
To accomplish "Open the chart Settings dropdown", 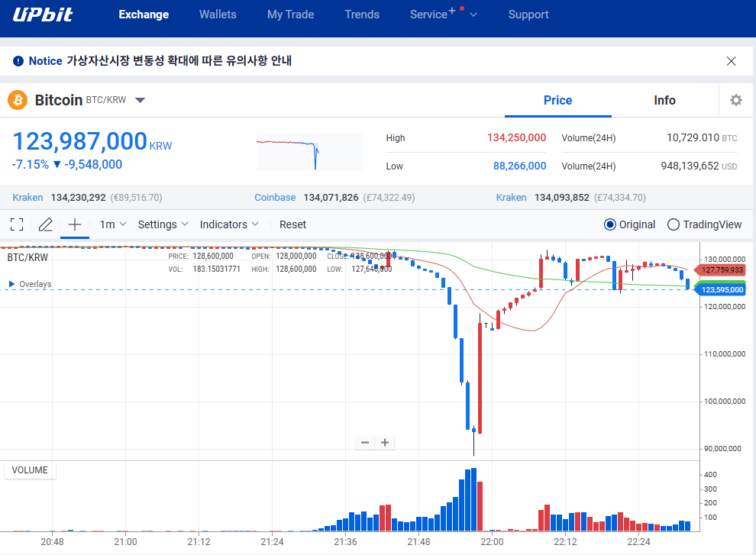I will (163, 224).
